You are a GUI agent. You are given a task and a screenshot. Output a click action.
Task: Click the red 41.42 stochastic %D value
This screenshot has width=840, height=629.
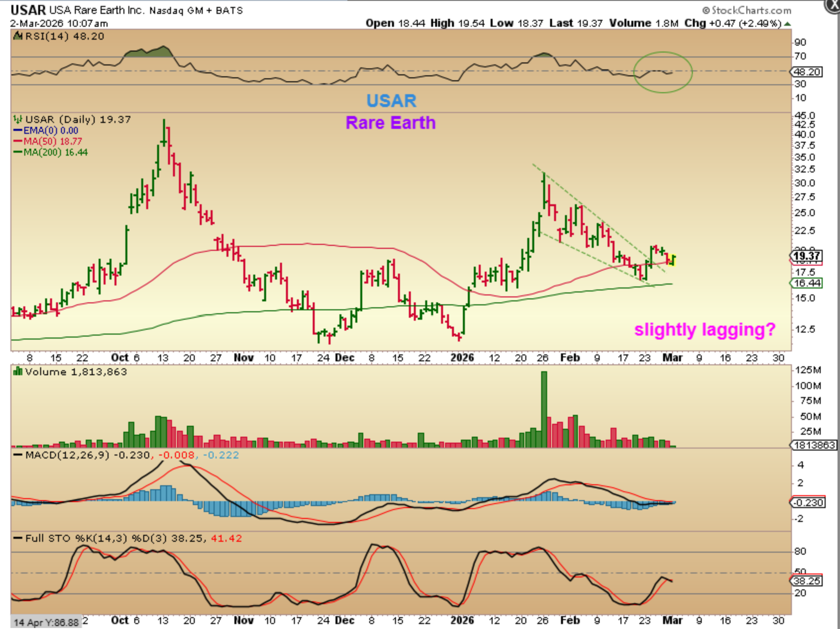(x=226, y=538)
